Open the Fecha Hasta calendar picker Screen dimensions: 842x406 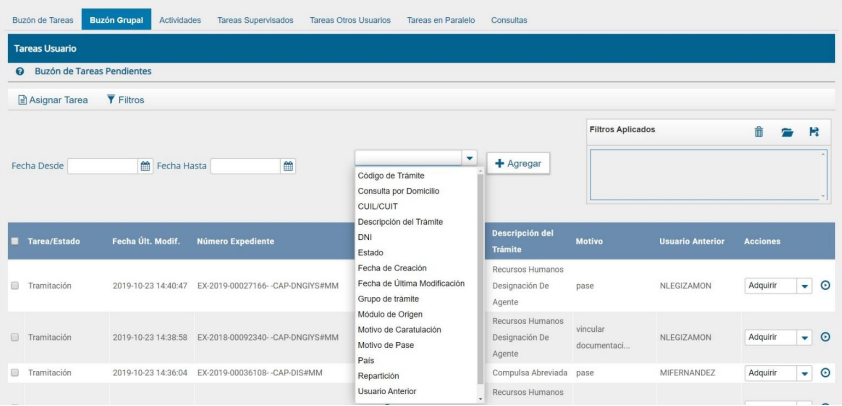(x=289, y=166)
